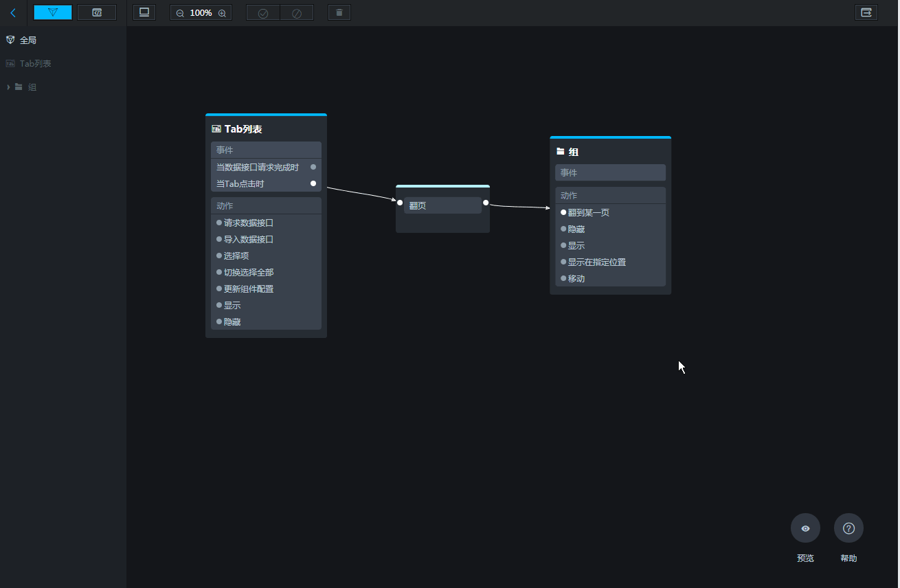The image size is (900, 588).
Task: Click output port of 当数据接口请求完成时
Action: pyautogui.click(x=313, y=167)
